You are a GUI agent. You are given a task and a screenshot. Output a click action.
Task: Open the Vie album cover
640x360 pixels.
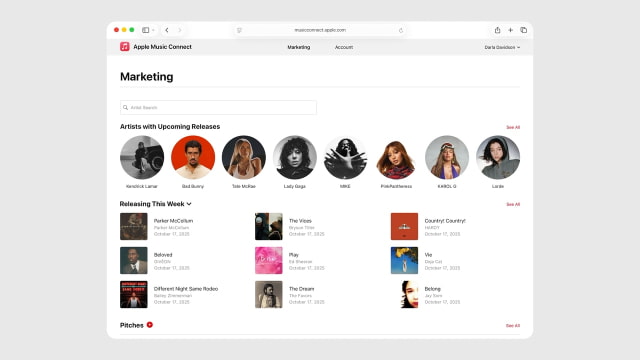404,260
